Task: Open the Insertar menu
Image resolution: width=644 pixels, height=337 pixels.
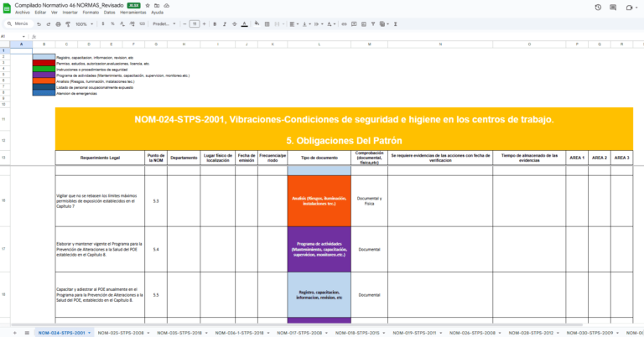Action: [70, 13]
